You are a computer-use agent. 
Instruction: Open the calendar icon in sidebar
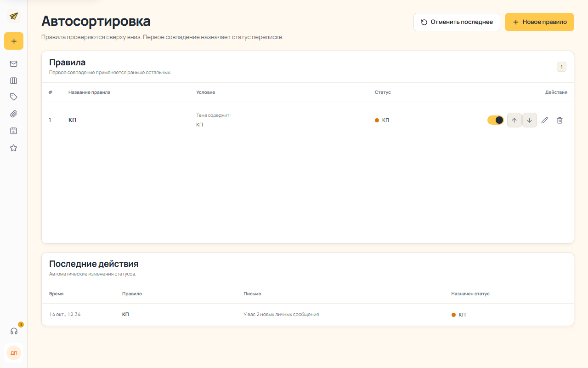pyautogui.click(x=14, y=131)
